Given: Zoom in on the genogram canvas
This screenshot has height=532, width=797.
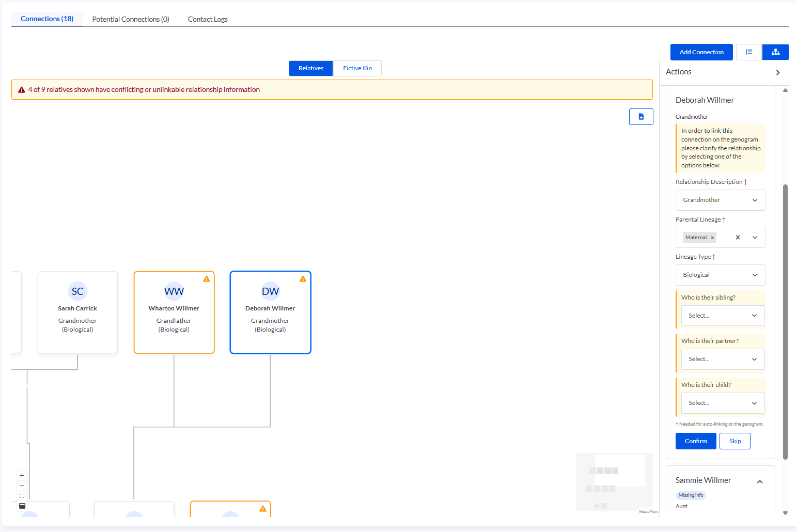Looking at the screenshot, I should (x=22, y=475).
